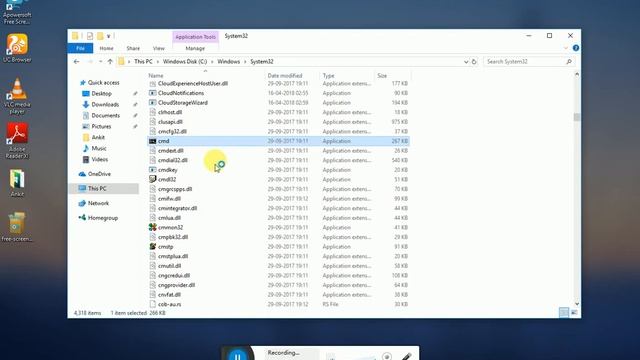Screen dimensions: 640x360
Task: Open the File menu tab
Action: coord(80,48)
